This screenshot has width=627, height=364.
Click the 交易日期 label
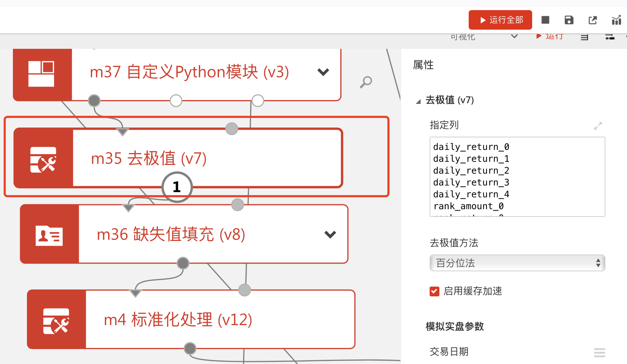[449, 351]
